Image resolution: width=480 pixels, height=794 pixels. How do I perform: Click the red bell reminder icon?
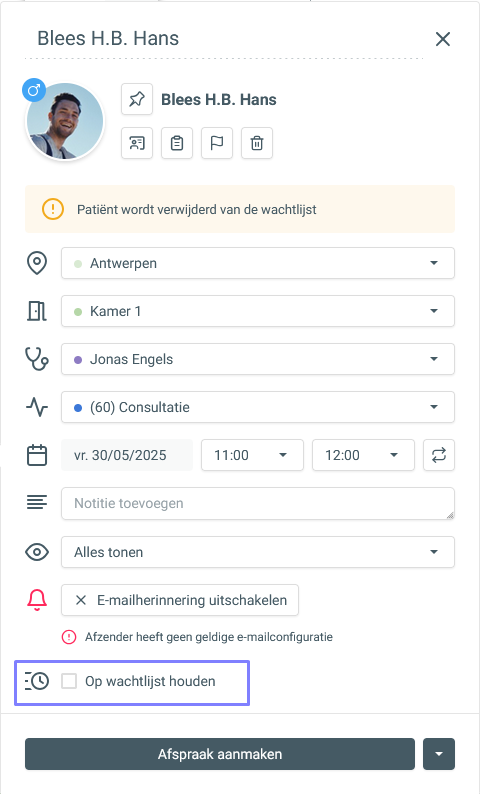coord(37,600)
